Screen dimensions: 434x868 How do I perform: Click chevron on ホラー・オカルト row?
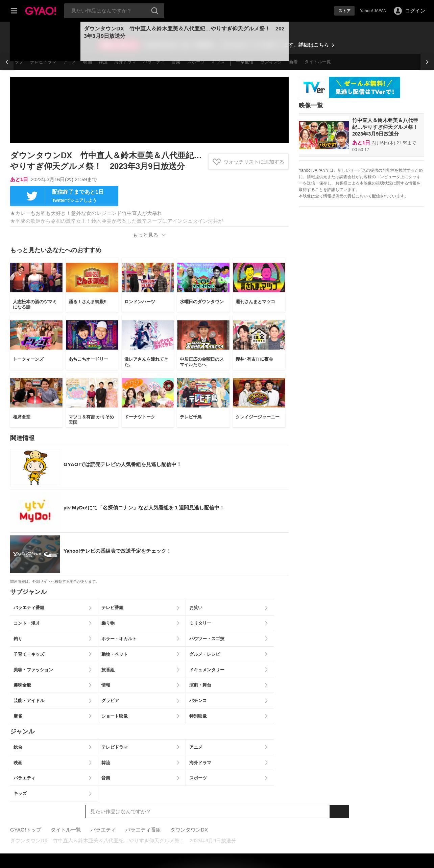[x=178, y=638]
